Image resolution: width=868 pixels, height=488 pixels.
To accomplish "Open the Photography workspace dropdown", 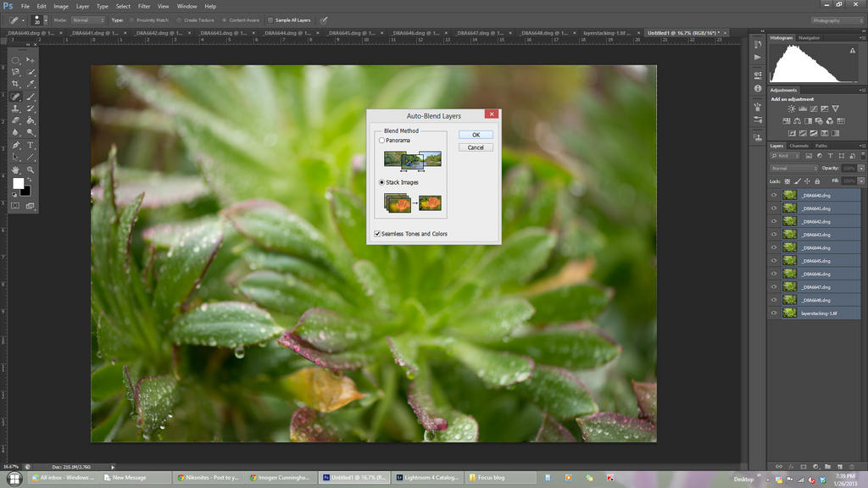I will coord(837,20).
